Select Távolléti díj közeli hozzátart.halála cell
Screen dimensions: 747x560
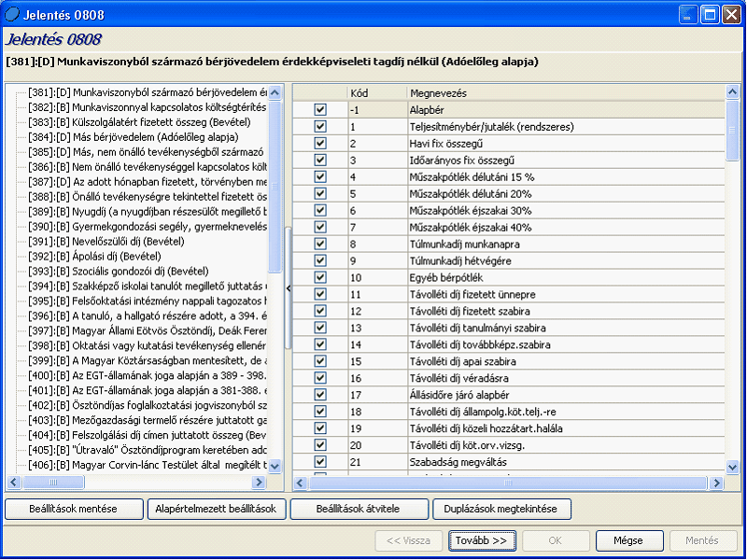[566, 428]
